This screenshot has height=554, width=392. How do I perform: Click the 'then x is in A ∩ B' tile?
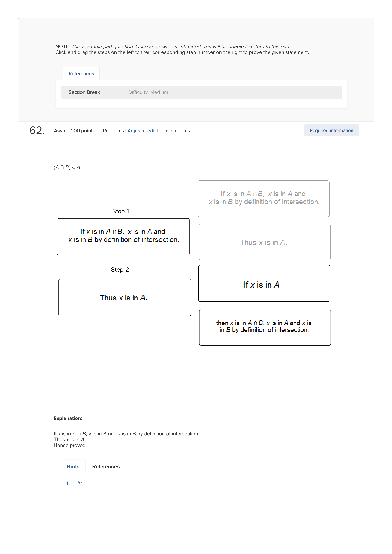point(265,327)
